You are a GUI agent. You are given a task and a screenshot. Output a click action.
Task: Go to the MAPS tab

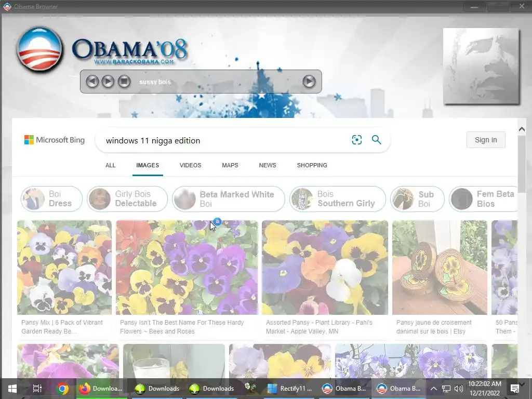click(x=230, y=165)
